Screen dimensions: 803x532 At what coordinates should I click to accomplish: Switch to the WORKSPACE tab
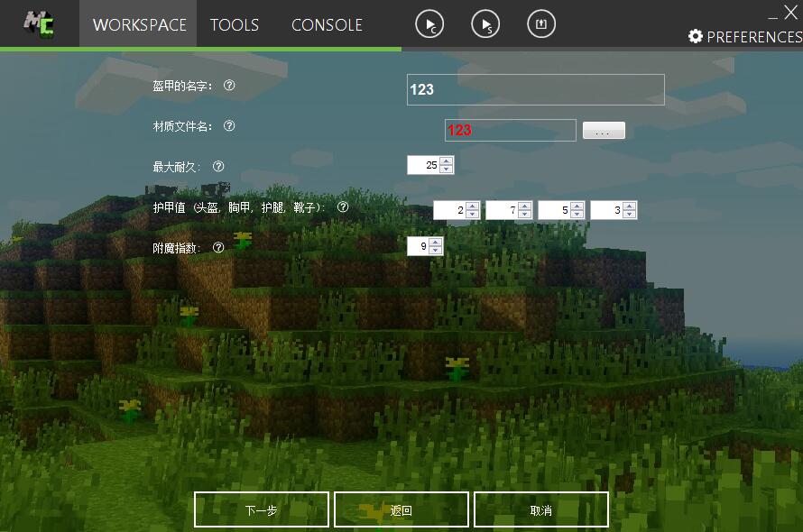(x=139, y=24)
